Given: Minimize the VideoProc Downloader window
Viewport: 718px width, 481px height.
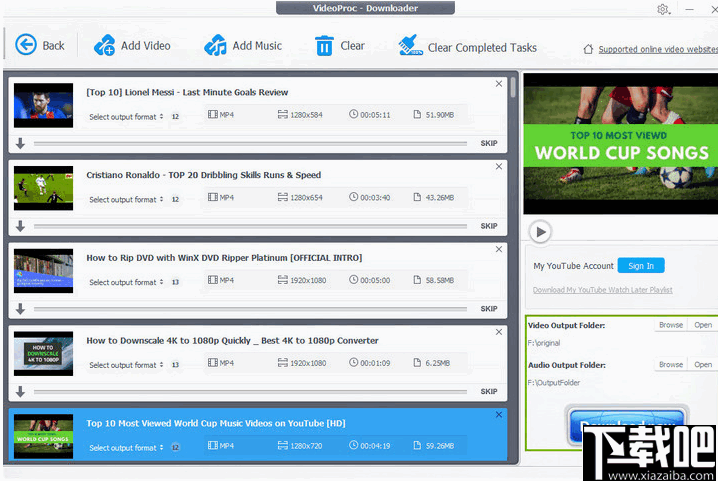Looking at the screenshot, I should [689, 9].
